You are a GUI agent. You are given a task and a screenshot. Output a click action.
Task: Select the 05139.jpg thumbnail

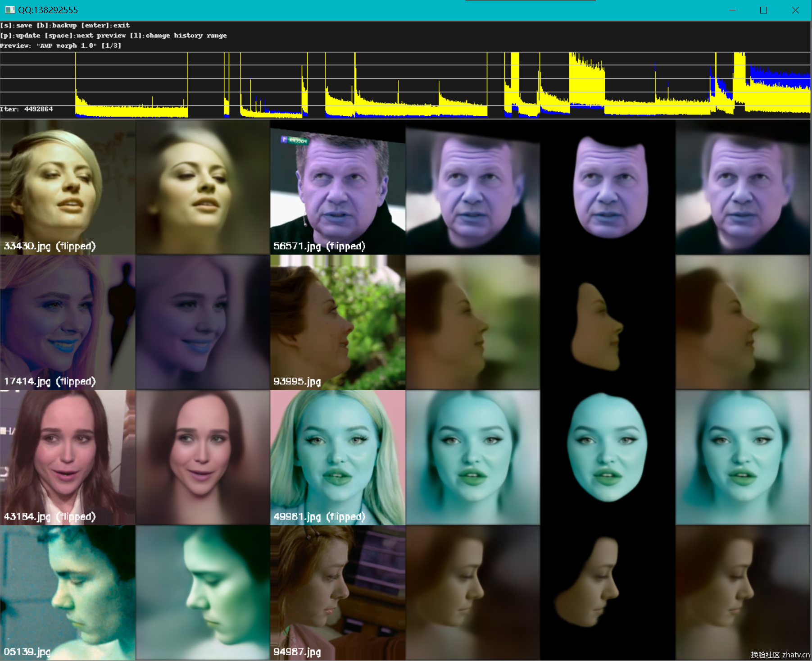68,593
